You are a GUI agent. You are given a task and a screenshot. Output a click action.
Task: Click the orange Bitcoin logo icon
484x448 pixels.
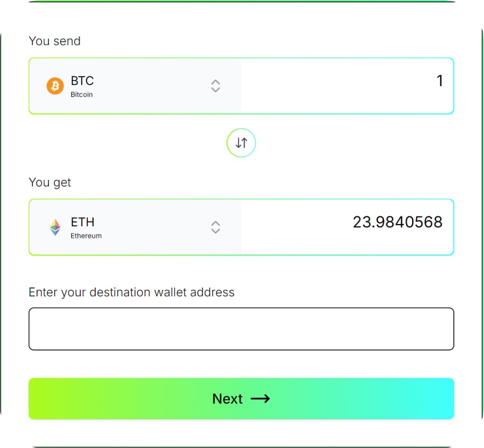coord(55,86)
